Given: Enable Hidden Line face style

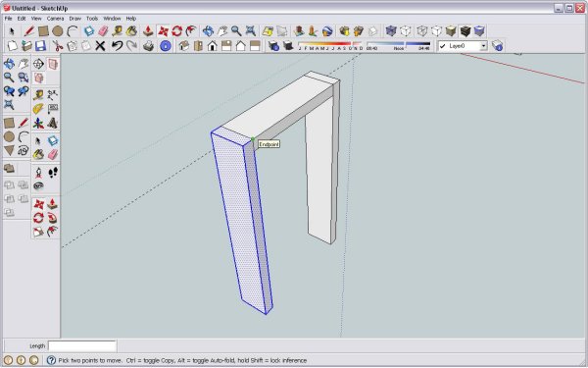Looking at the screenshot, I should point(436,31).
